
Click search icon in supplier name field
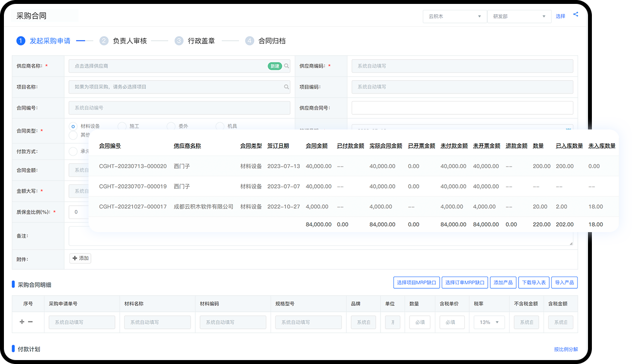287,66
